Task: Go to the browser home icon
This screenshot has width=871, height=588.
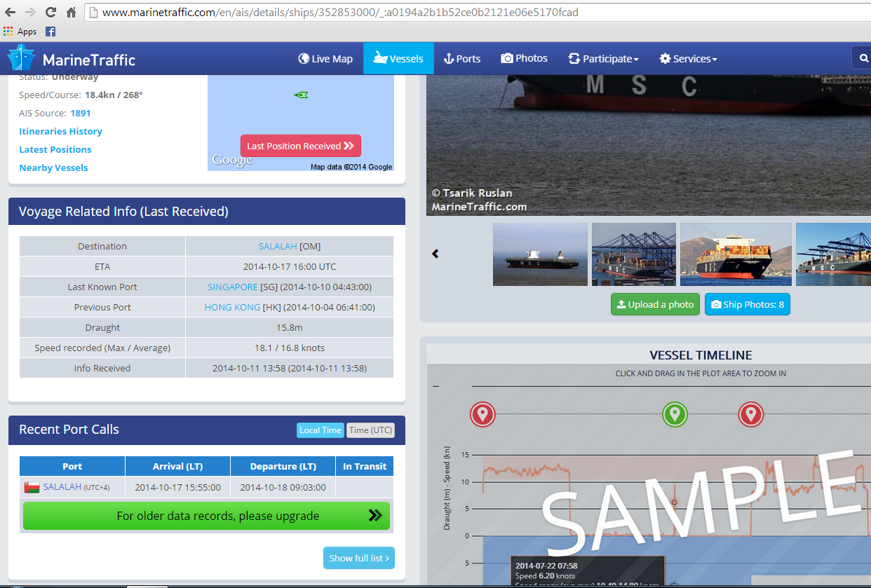Action: [71, 12]
